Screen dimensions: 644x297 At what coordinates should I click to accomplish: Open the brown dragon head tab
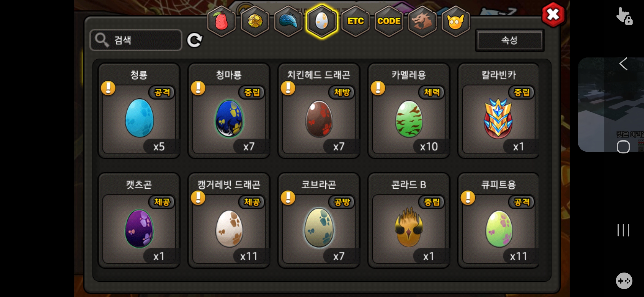(x=422, y=21)
